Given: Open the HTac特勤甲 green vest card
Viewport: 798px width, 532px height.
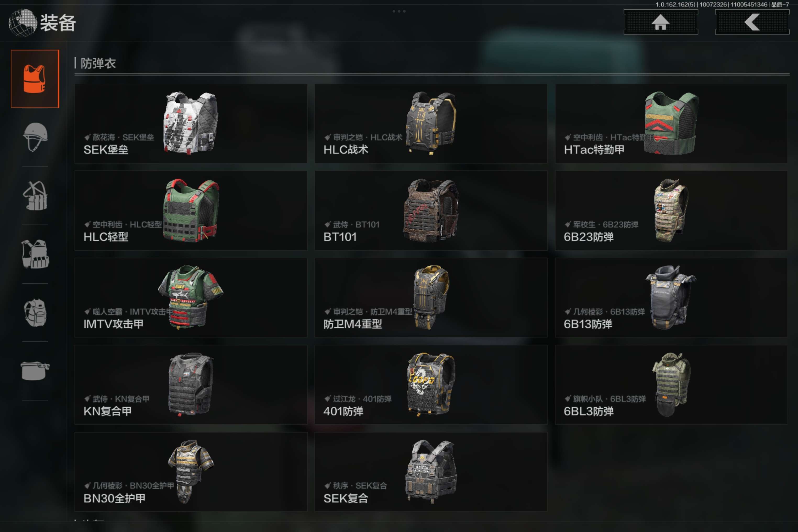Looking at the screenshot, I should coord(671,124).
